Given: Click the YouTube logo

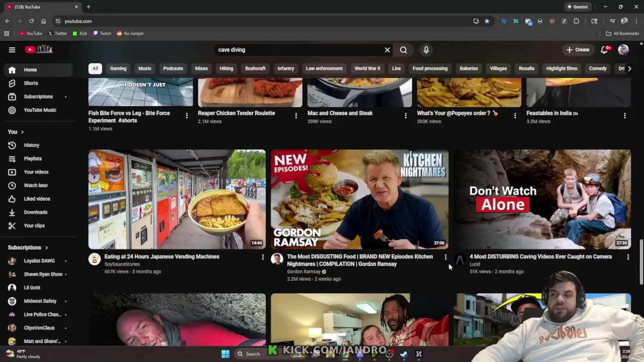Looking at the screenshot, I should coord(39,49).
